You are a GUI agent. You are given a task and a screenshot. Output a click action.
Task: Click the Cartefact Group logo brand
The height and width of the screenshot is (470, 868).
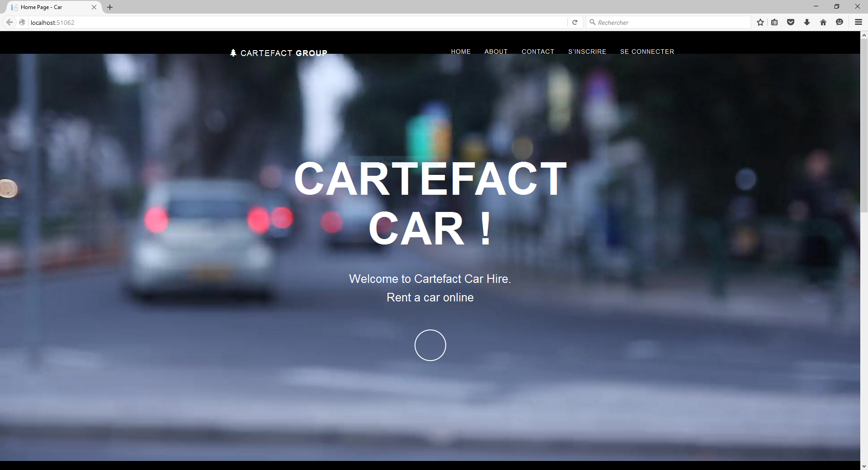click(279, 53)
